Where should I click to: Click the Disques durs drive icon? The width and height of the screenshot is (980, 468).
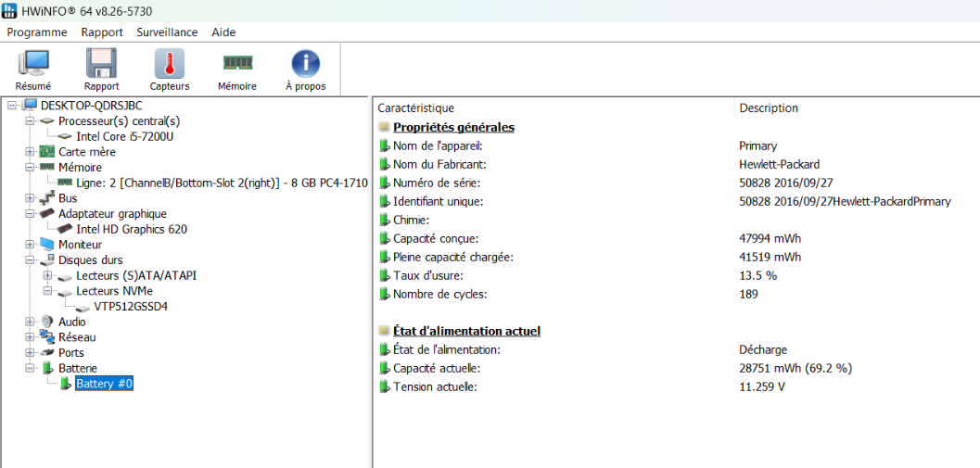47,259
